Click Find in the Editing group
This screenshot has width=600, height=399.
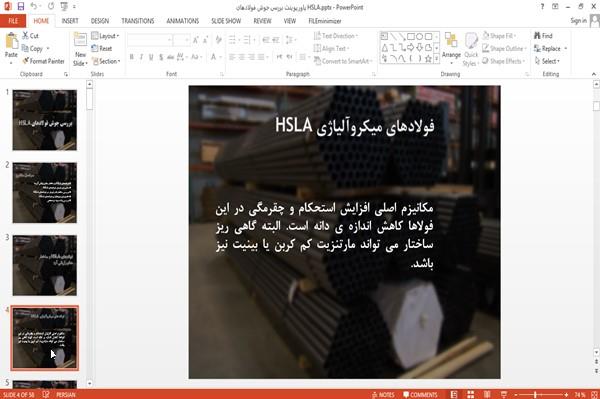click(x=543, y=36)
